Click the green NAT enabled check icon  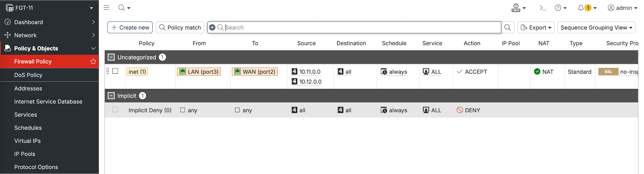537,71
